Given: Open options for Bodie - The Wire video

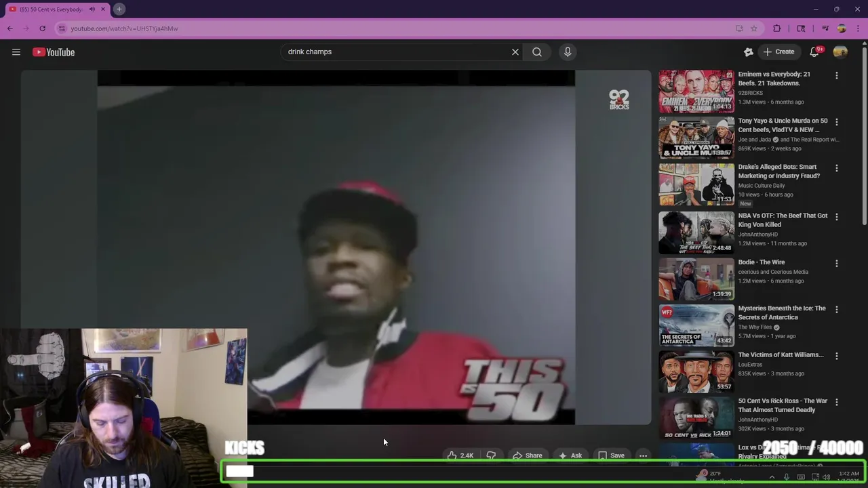Looking at the screenshot, I should tap(837, 263).
